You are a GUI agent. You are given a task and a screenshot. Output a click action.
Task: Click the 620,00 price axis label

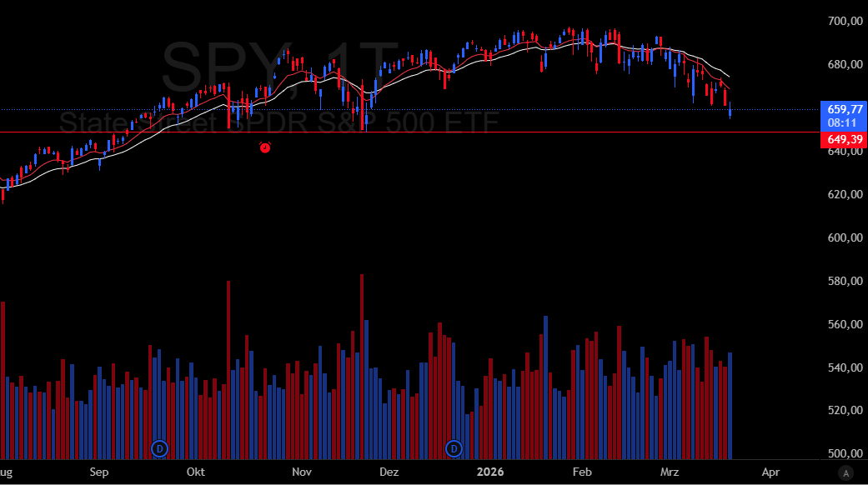click(x=845, y=194)
